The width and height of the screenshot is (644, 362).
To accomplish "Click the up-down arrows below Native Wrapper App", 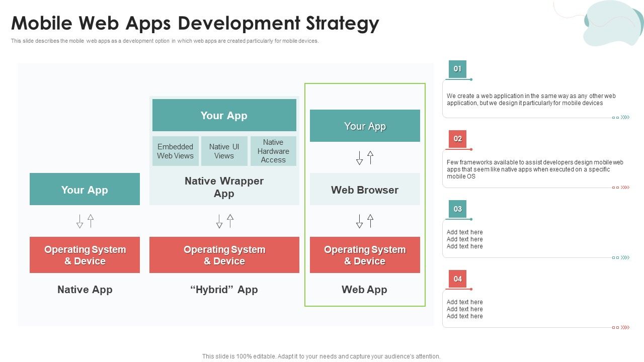I will pyautogui.click(x=225, y=221).
